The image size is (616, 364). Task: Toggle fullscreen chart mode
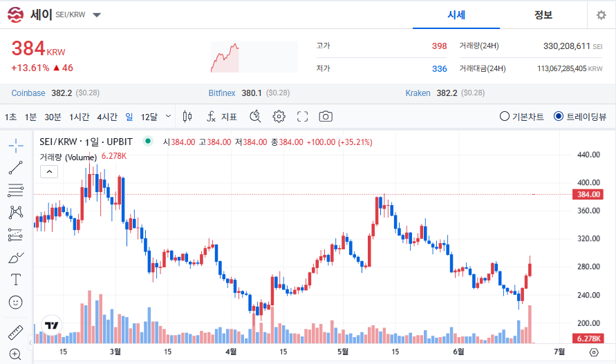302,117
